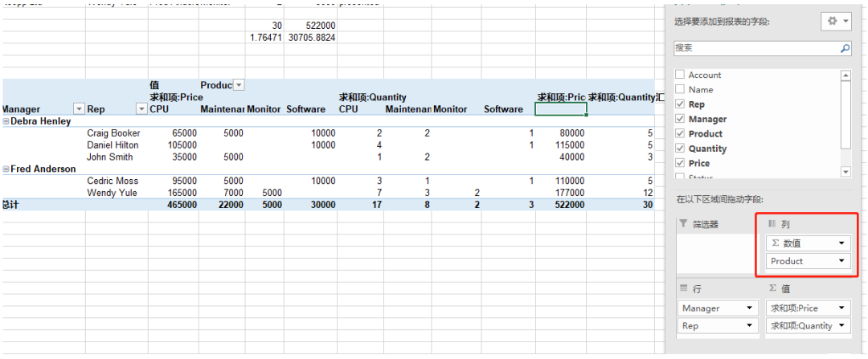Viewport: 868px width, 359px height.
Task: Click the field list scrollbar down arrow
Action: [845, 172]
